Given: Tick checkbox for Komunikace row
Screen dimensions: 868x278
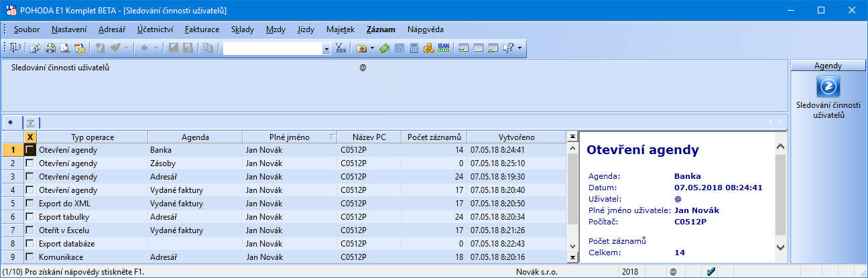Looking at the screenshot, I should [x=30, y=257].
